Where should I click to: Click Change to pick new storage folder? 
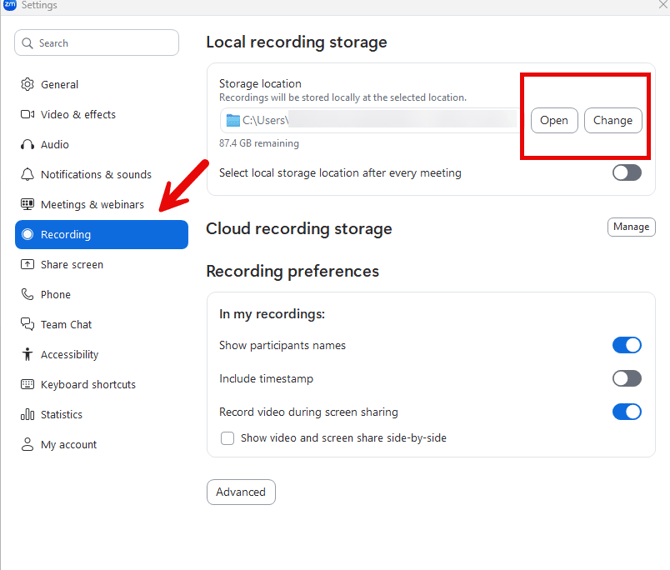pos(612,120)
